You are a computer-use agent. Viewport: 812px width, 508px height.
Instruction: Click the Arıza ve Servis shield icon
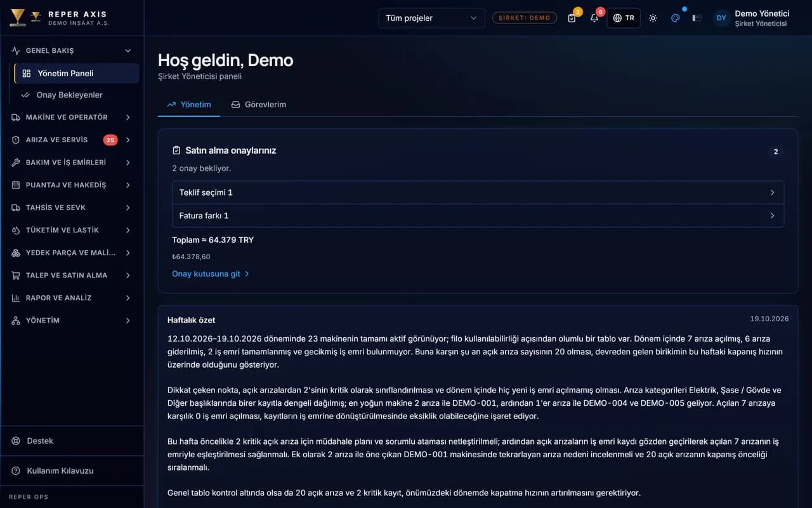coord(16,140)
